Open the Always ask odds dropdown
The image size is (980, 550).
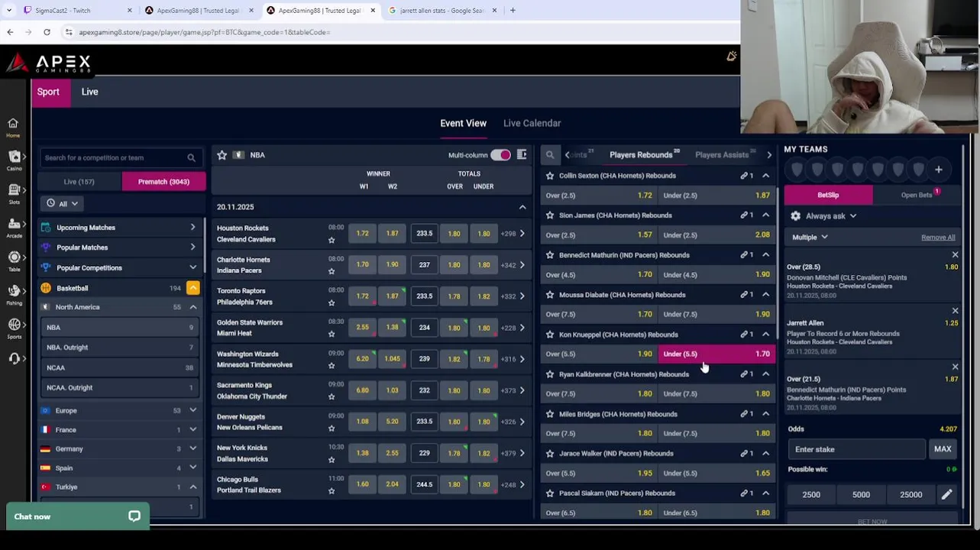831,216
